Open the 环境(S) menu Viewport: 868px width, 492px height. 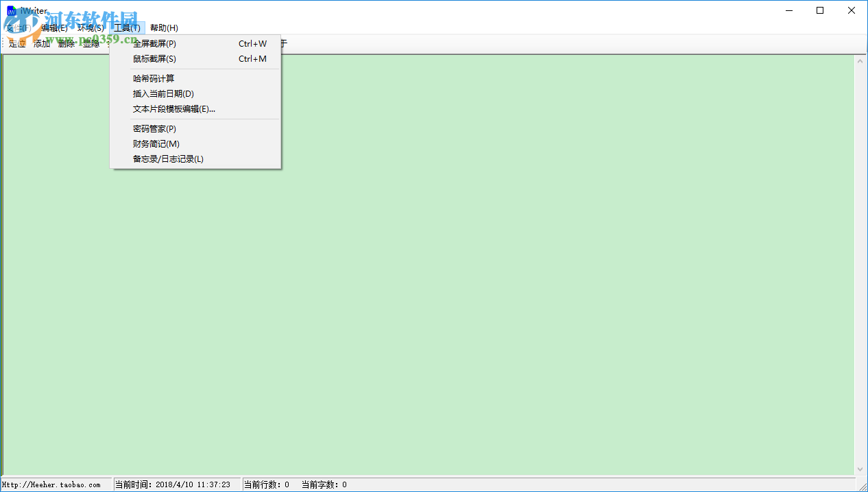pyautogui.click(x=89, y=27)
